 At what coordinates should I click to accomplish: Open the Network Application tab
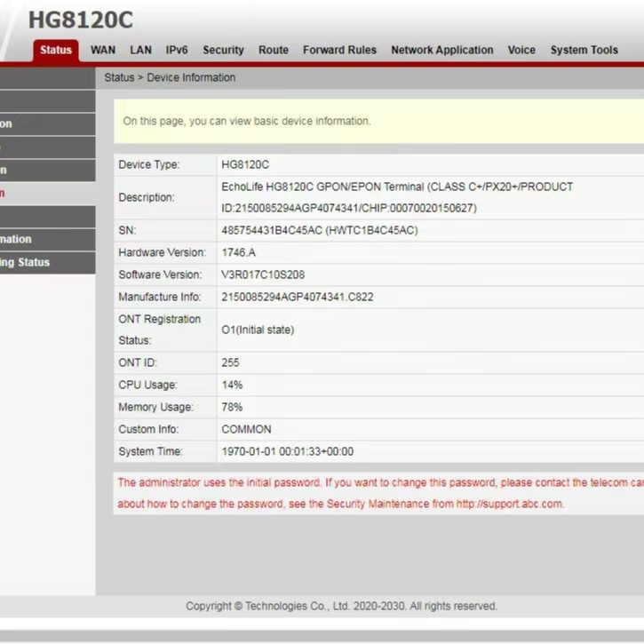441,51
